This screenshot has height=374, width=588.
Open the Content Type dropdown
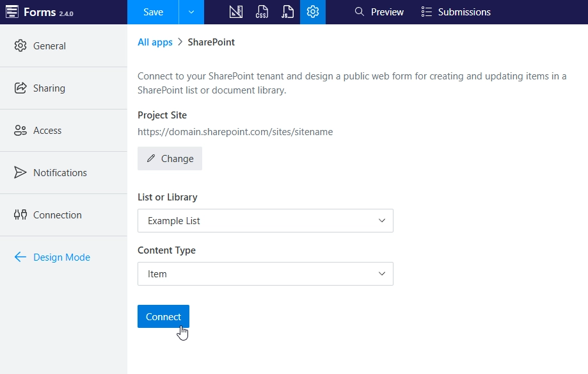(x=265, y=273)
